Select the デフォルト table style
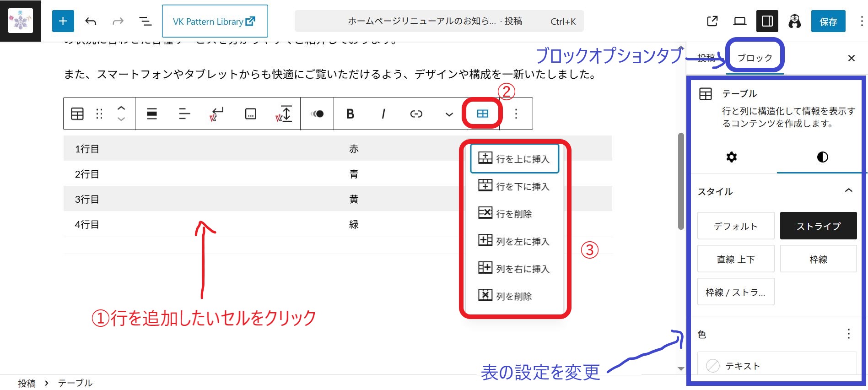Image resolution: width=868 pixels, height=390 pixels. tap(735, 226)
